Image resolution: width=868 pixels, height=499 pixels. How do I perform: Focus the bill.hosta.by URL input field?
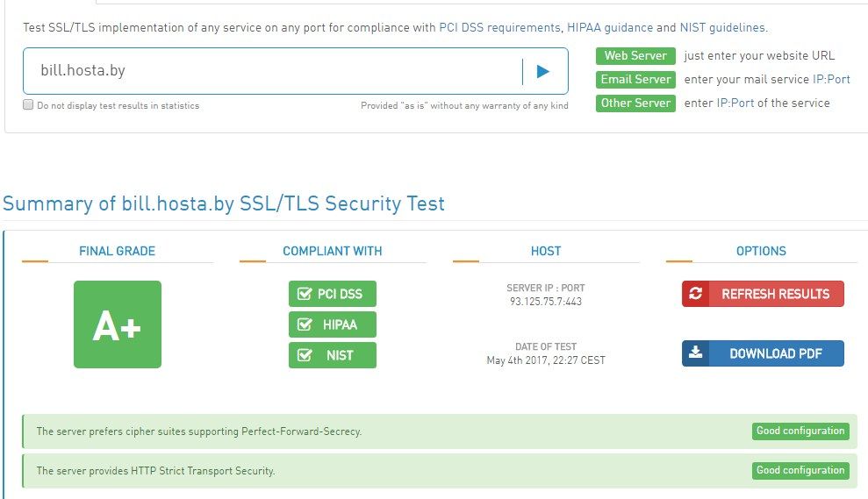272,71
